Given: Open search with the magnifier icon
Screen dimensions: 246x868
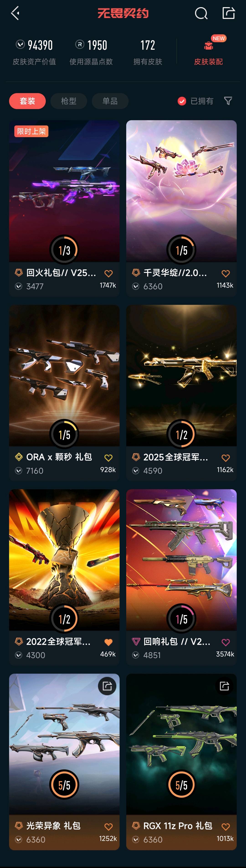Looking at the screenshot, I should [x=201, y=13].
